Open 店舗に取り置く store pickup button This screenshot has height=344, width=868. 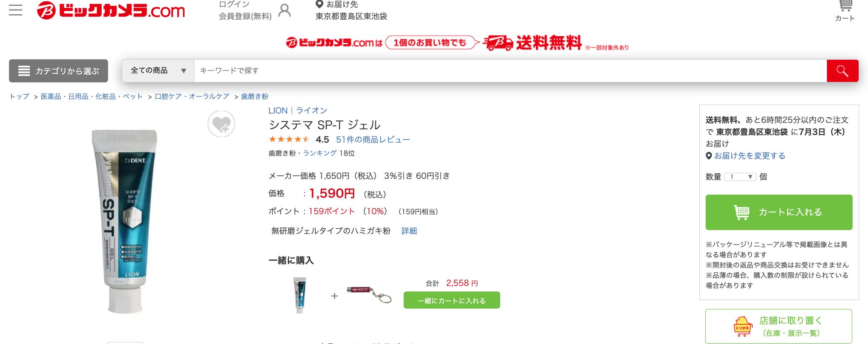[x=778, y=326]
